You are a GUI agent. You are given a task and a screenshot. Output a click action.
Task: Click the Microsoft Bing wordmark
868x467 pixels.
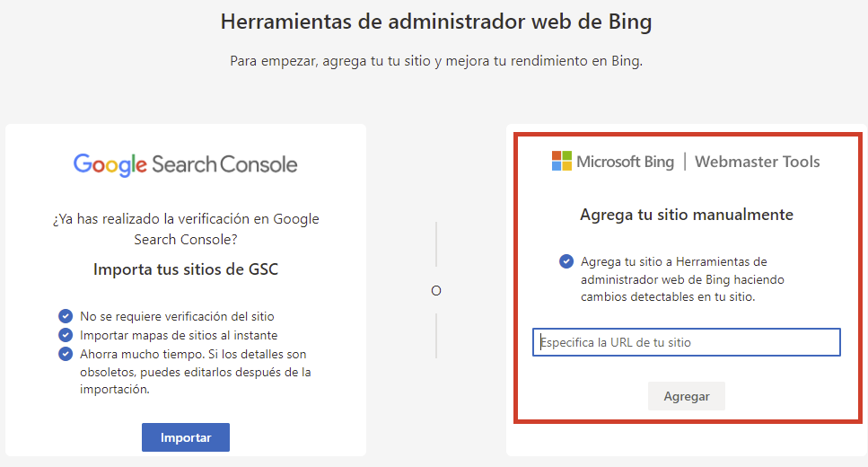point(625,162)
